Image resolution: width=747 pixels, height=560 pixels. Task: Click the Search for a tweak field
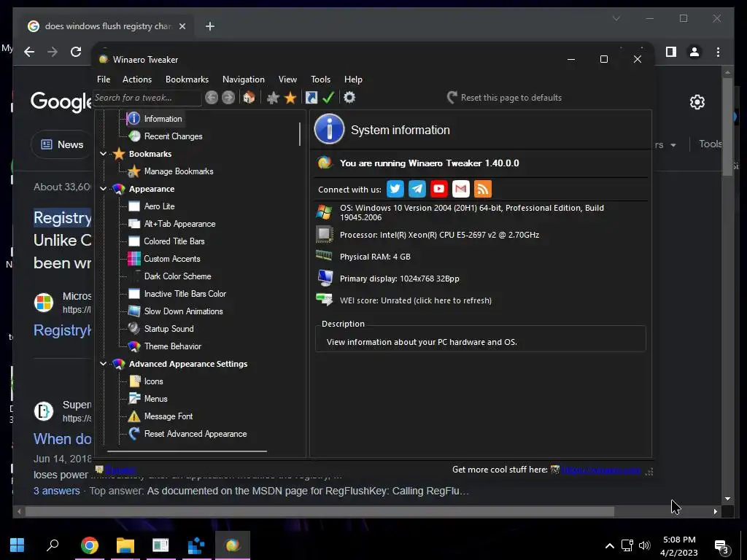(x=147, y=98)
